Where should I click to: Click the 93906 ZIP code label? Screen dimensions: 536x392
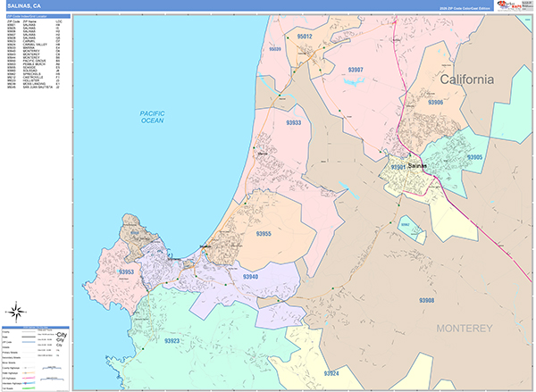pos(435,103)
